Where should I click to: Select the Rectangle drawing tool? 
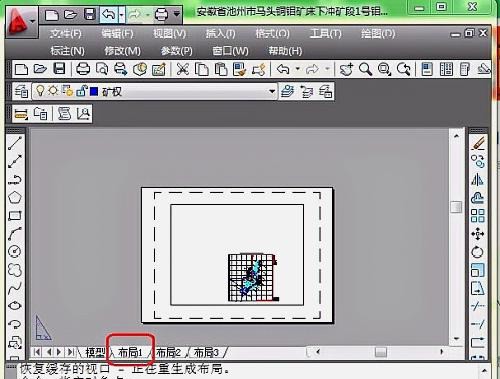[15, 216]
